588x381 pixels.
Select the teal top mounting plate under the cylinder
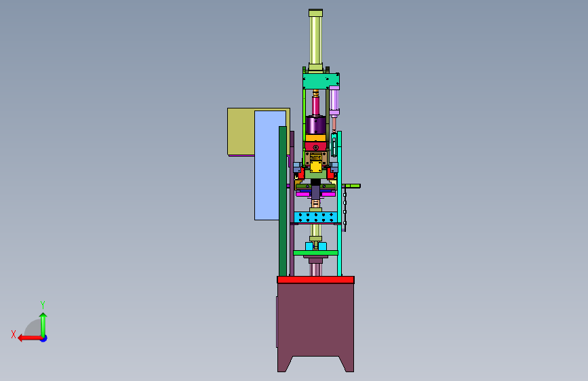point(321,81)
